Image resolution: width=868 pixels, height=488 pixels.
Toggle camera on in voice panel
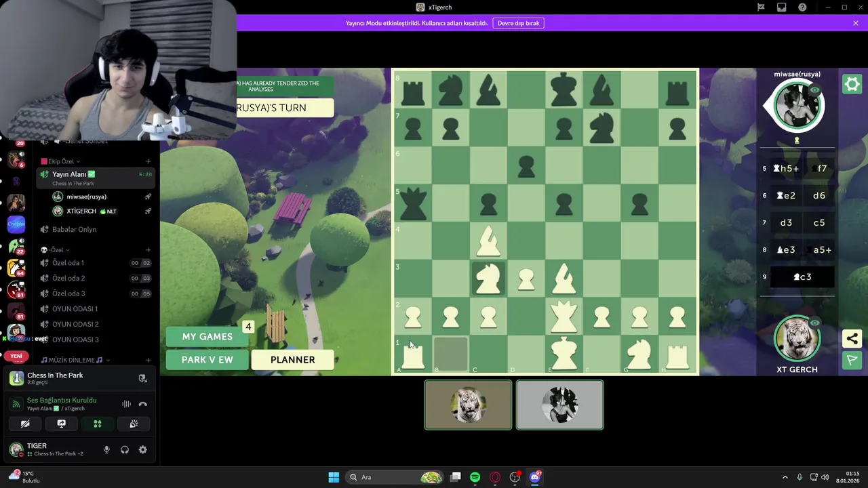[25, 424]
